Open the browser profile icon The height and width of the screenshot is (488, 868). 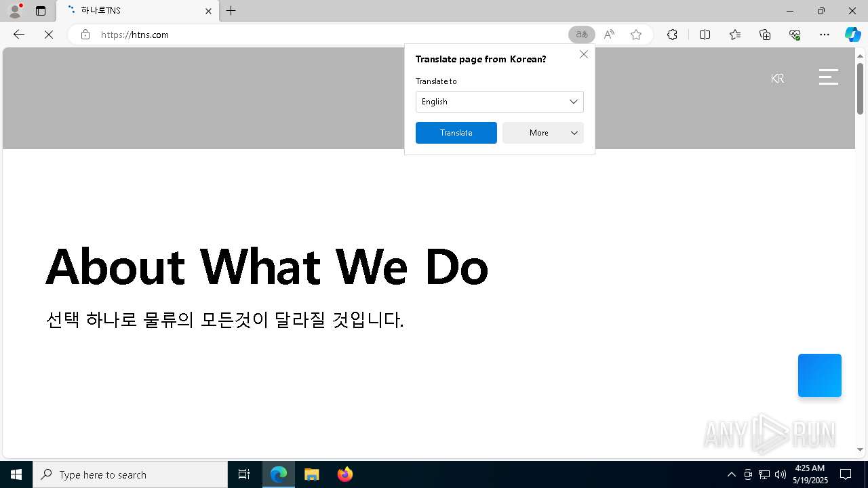15,11
